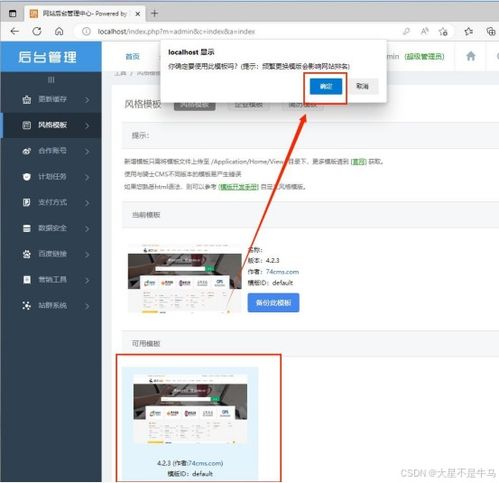
Task: Open 更新缓存 in the sidebar
Action: pos(52,99)
